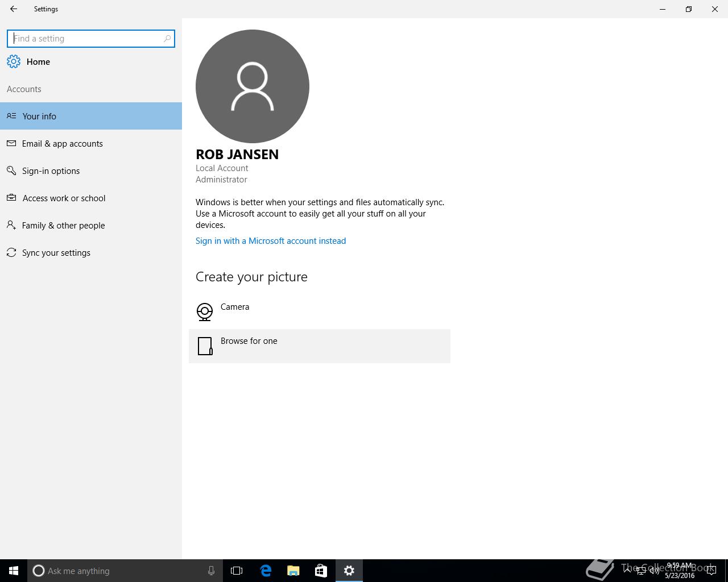This screenshot has height=582, width=728.
Task: Click the Your info person-card icon
Action: click(x=11, y=116)
